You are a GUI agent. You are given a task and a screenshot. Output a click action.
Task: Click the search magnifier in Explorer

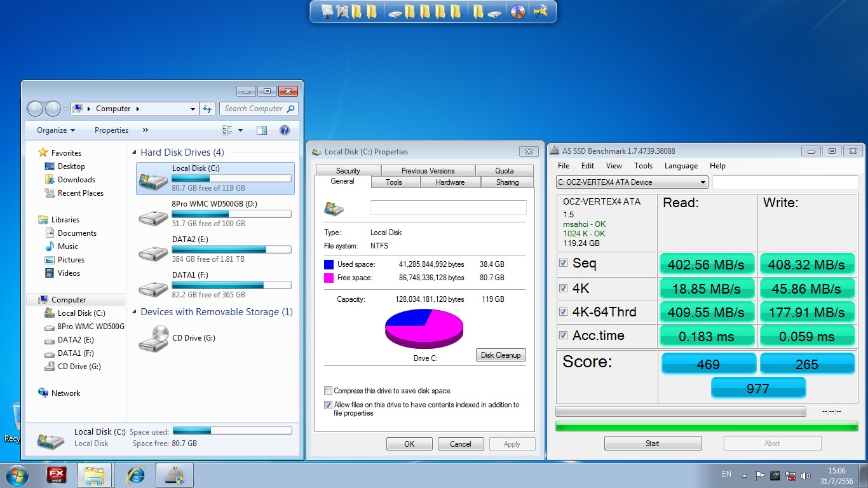tap(290, 109)
